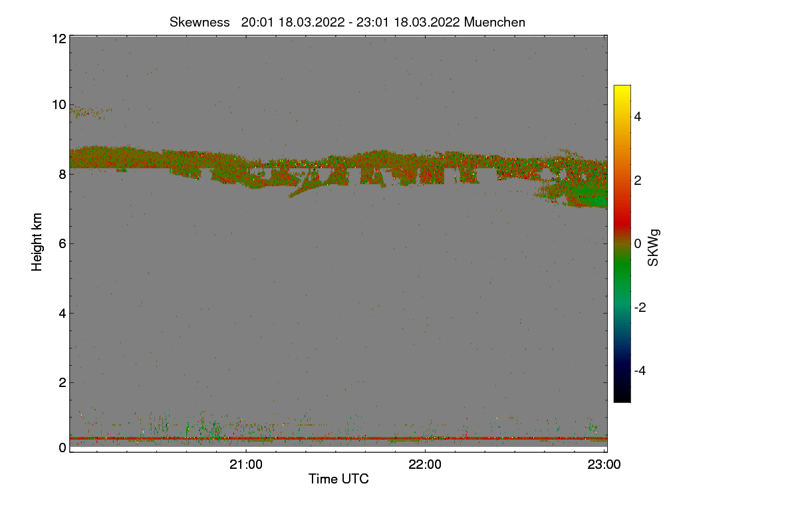The image size is (798, 532).
Task: Click the 'Height km' axis title
Action: click(x=37, y=242)
